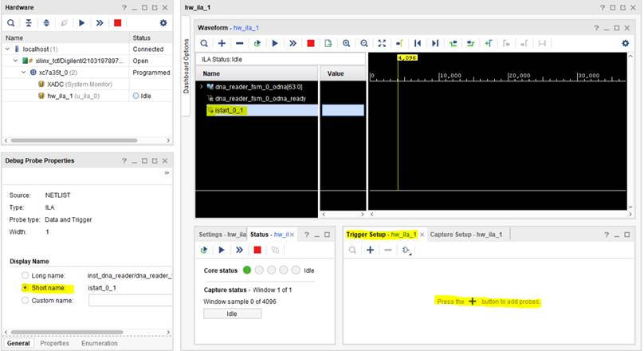Select the Short name radio button

click(26, 288)
